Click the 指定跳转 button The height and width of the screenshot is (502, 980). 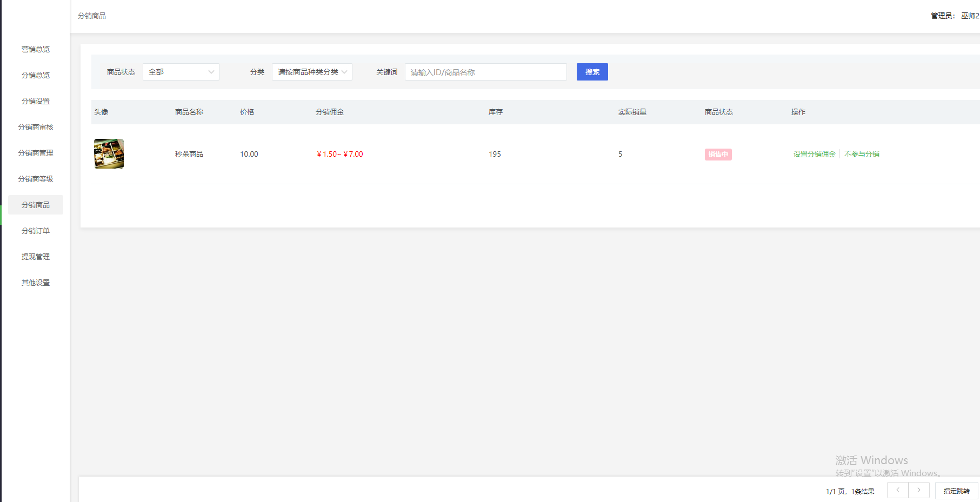click(956, 491)
